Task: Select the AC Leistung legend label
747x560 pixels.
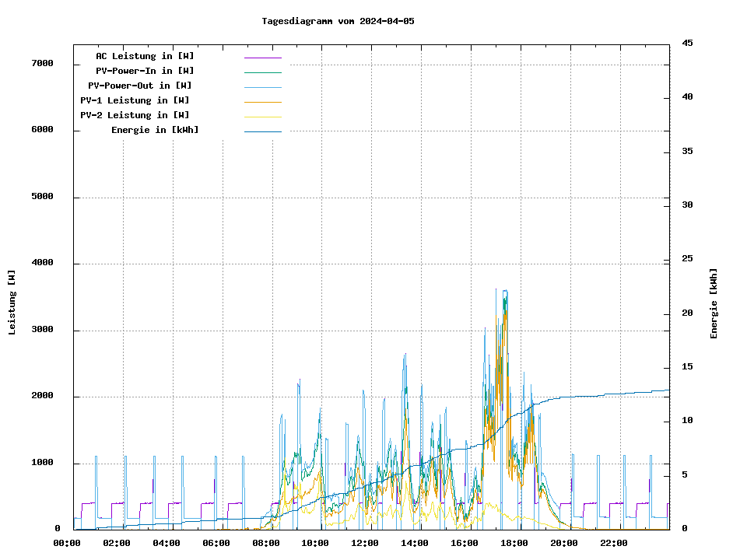Action: (x=145, y=56)
